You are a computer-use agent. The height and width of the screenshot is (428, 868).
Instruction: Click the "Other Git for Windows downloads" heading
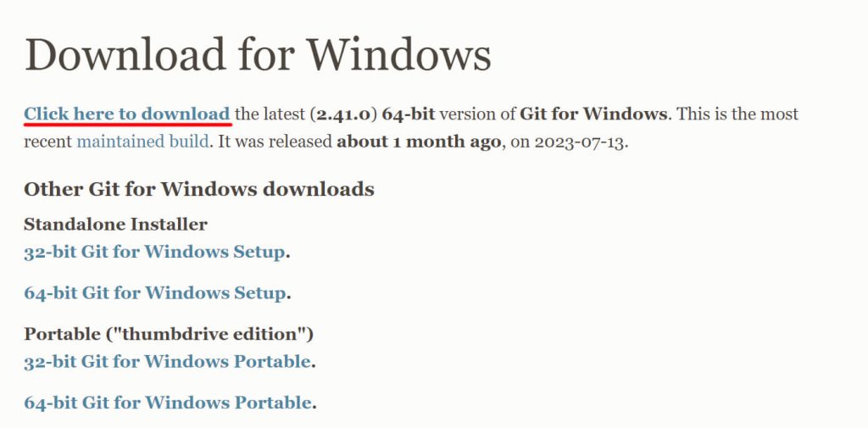198,188
